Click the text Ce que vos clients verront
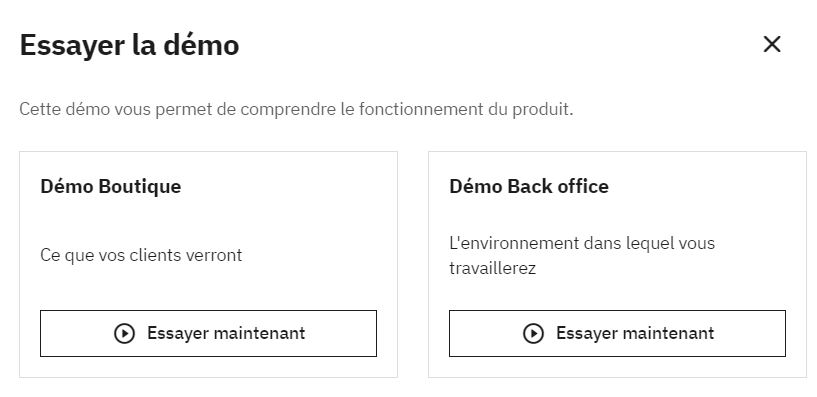 coord(141,255)
